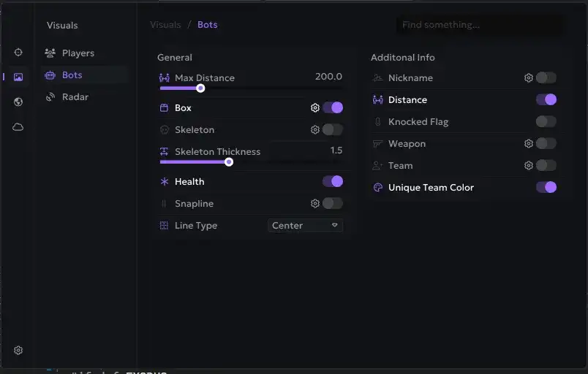Enable the Knocked Flag toggle

(x=546, y=122)
